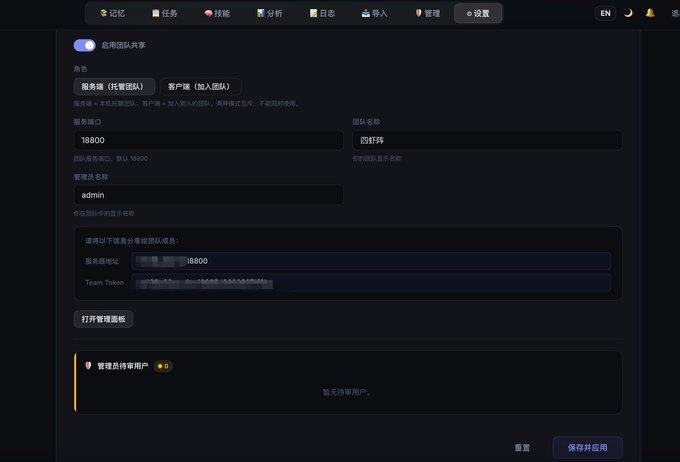The image size is (680, 462).
Task: Click the 保存并应用 save and apply button
Action: click(587, 447)
